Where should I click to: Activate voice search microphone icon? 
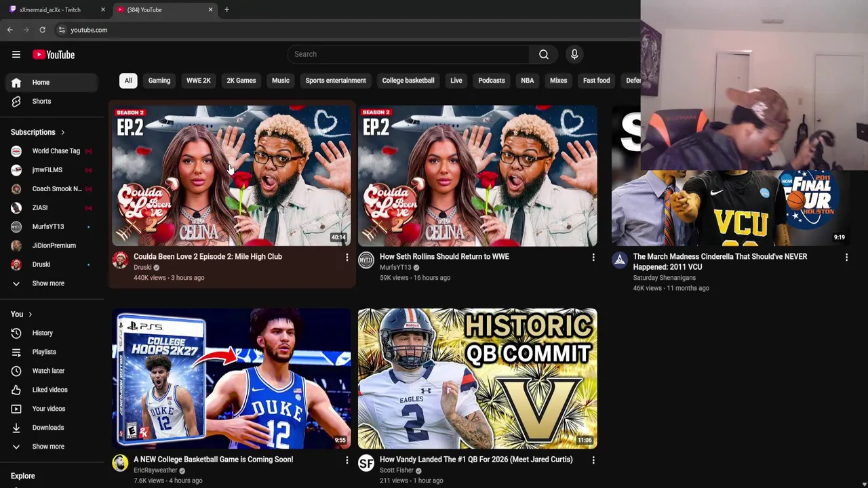(574, 54)
